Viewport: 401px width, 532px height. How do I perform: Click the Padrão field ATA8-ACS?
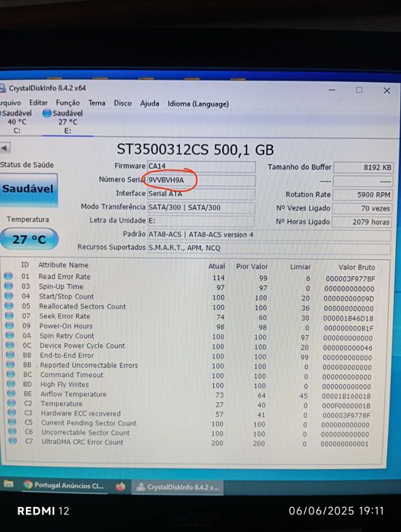tap(269, 235)
